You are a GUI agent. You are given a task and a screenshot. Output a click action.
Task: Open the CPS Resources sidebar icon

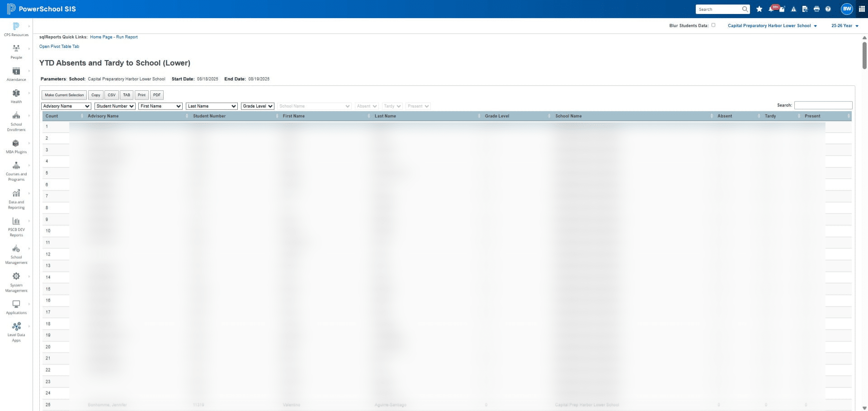(16, 29)
